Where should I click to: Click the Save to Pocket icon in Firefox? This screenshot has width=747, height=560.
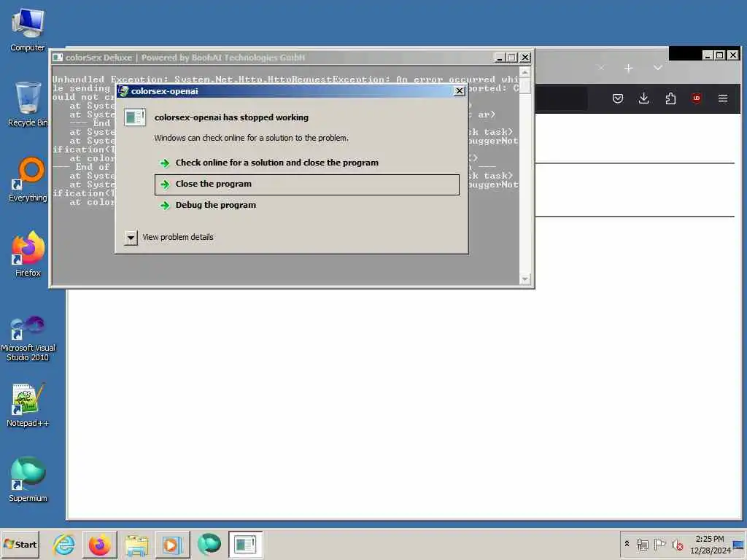coord(617,98)
